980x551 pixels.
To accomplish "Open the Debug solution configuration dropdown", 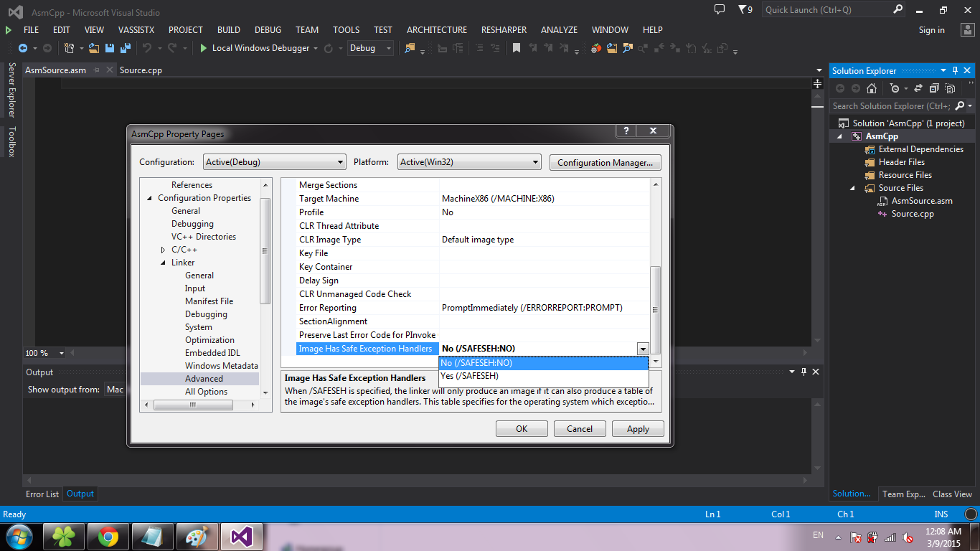I will pyautogui.click(x=370, y=48).
